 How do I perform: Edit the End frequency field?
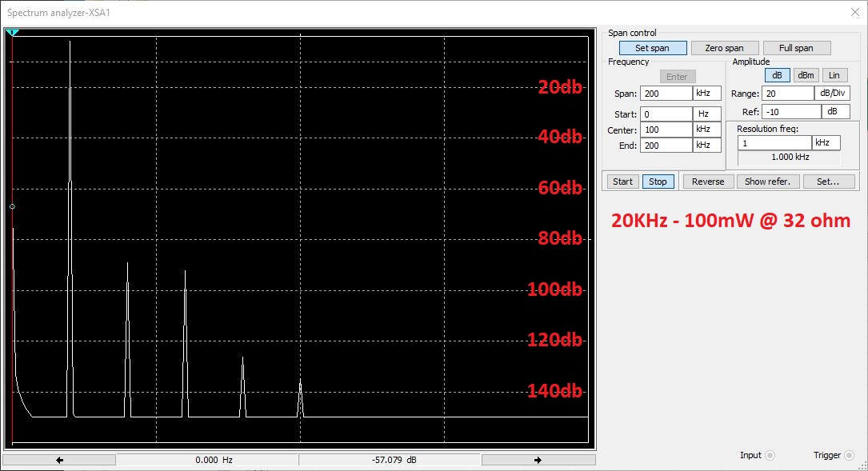click(666, 145)
